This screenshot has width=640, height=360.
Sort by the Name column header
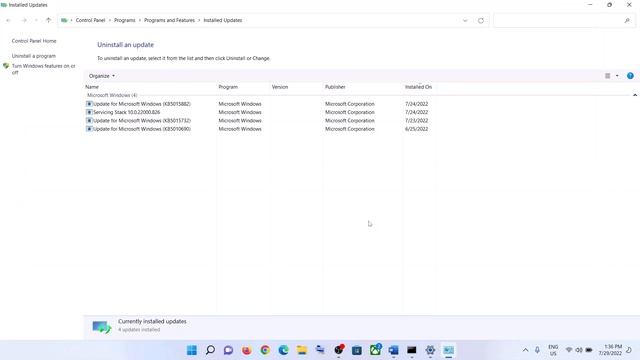point(92,87)
